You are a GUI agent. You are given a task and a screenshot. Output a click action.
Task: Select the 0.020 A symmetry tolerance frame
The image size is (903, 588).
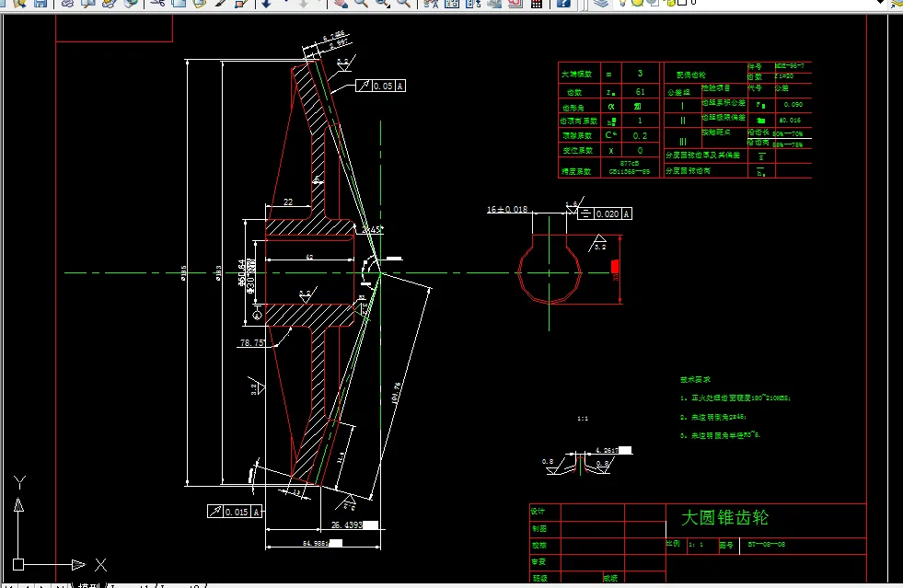604,213
